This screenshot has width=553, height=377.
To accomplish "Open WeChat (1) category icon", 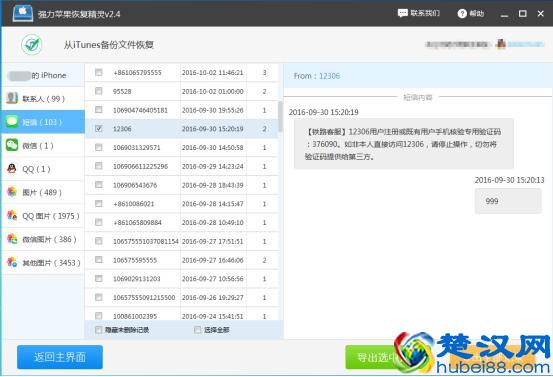I will pos(12,145).
